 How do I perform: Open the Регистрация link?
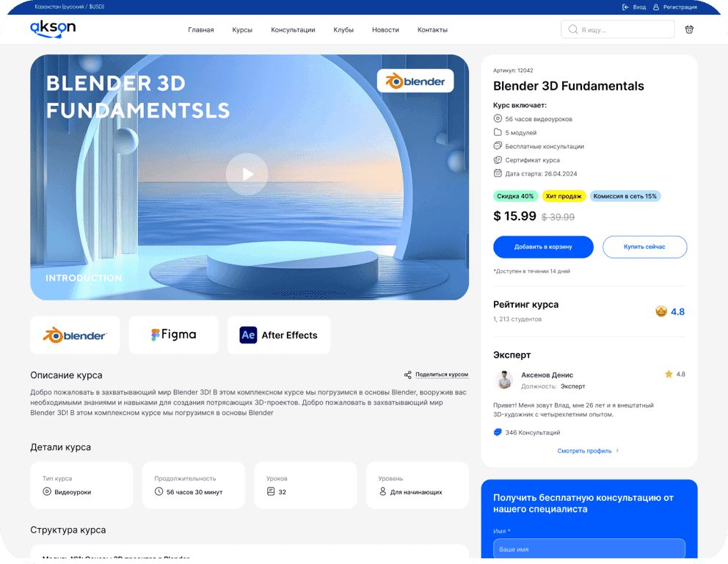[680, 7]
